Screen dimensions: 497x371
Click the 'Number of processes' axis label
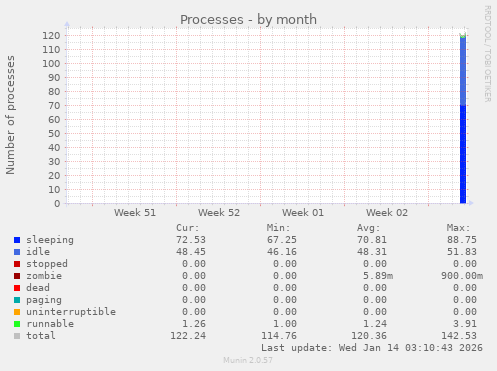pos(11,115)
